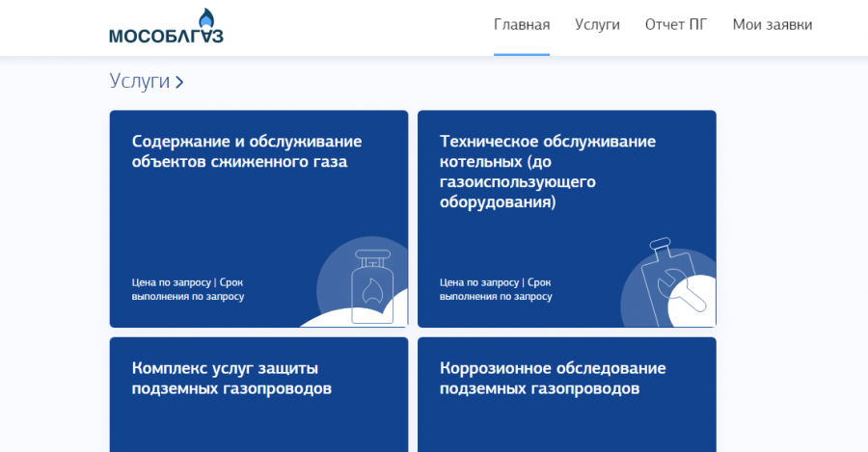Open the Главная tab
Image resolution: width=868 pixels, height=452 pixels.
click(522, 25)
